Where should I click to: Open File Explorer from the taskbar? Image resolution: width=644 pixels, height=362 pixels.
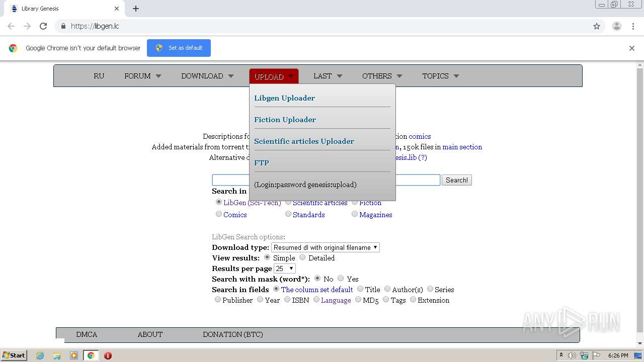click(57, 355)
